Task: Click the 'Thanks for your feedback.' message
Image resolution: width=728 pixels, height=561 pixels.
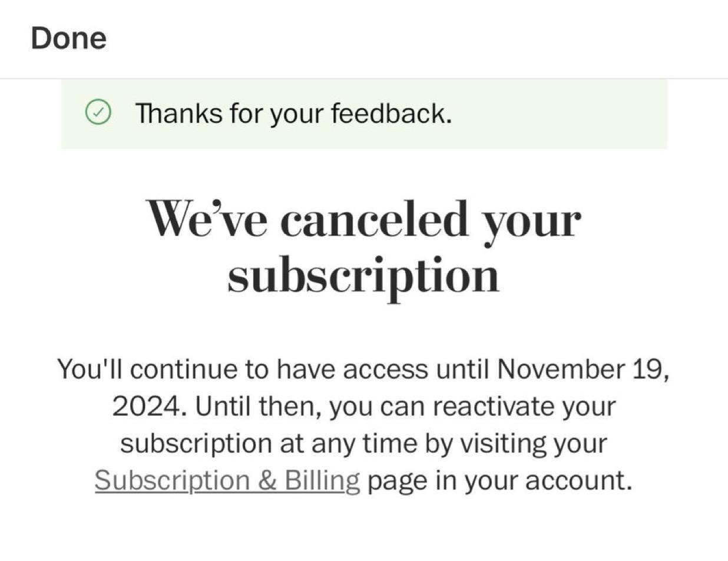Action: 293,113
